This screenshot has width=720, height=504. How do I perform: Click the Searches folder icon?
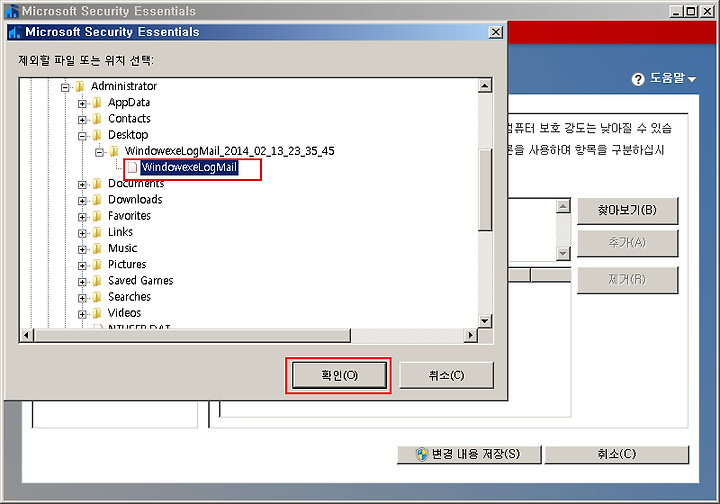pos(97,297)
